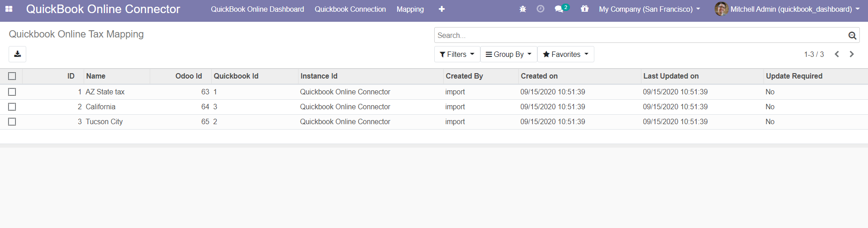Open conversations chat icon with badge 2
This screenshot has height=228, width=868.
[561, 9]
